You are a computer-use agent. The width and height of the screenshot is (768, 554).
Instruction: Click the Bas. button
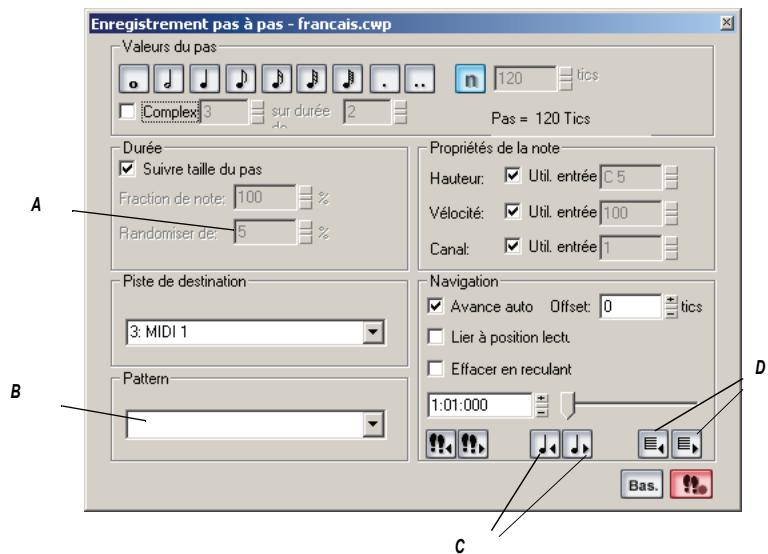[642, 484]
